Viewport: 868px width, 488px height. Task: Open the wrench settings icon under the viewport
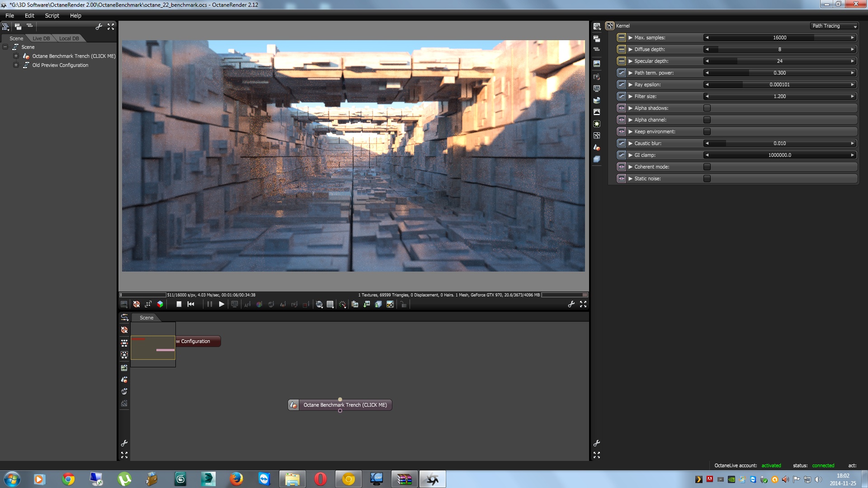[x=571, y=304]
